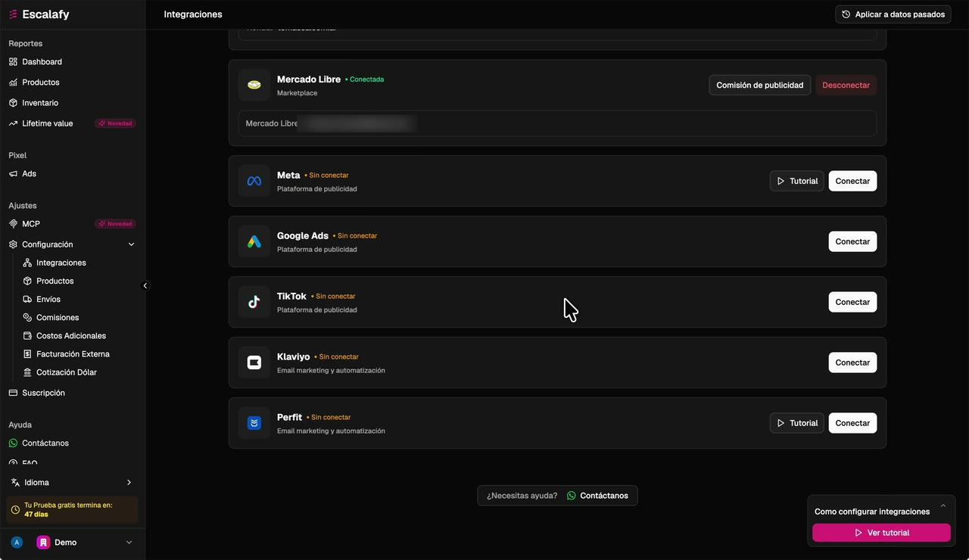Click the Escalafy logo icon
This screenshot has width=969, height=560.
13,14
